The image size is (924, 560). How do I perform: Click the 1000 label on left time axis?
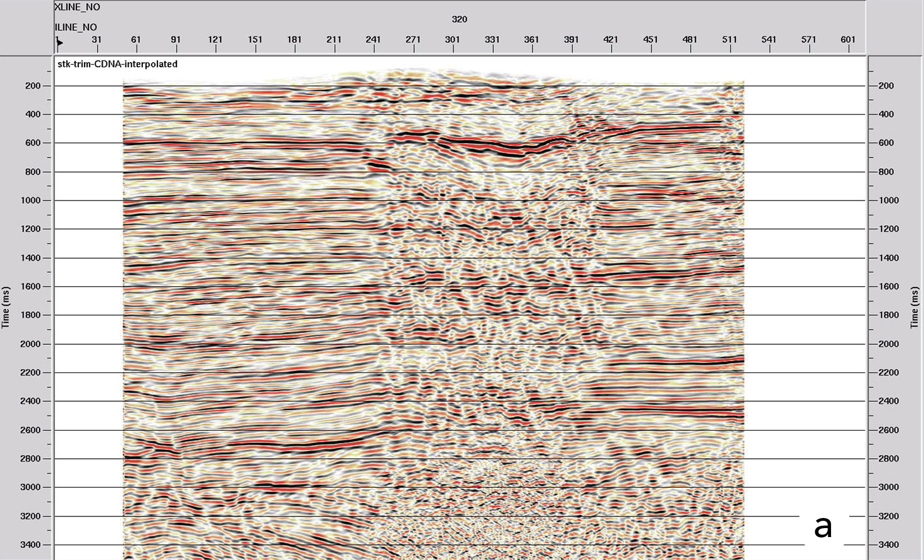pos(31,200)
